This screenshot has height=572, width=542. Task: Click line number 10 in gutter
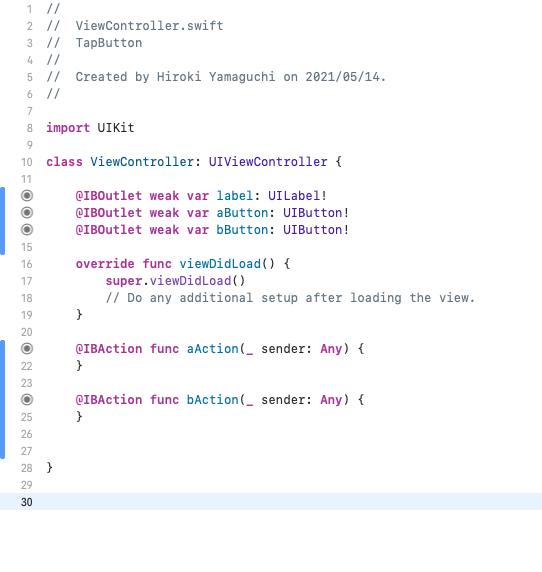[27, 162]
